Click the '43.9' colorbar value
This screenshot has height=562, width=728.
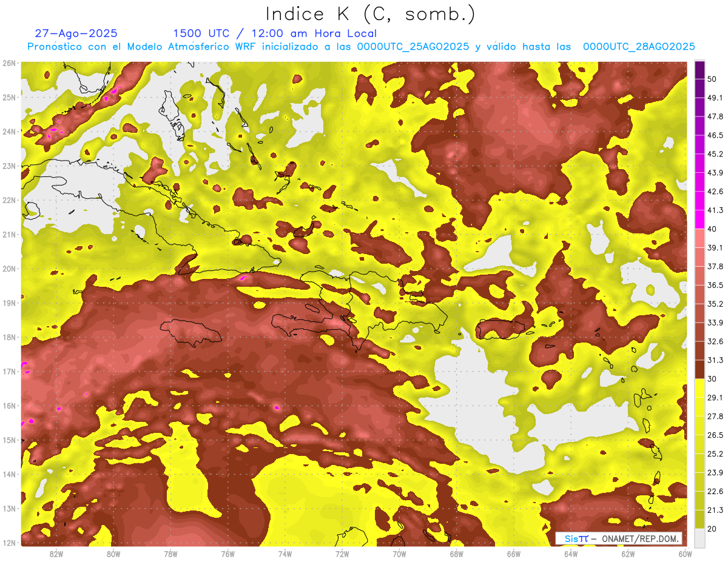click(715, 173)
